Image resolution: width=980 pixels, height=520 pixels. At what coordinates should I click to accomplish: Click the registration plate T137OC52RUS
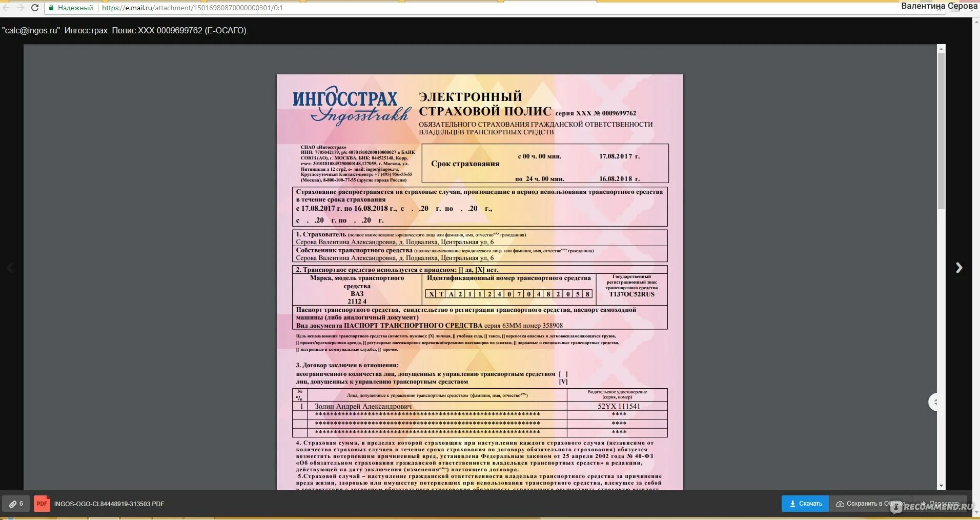click(x=631, y=294)
